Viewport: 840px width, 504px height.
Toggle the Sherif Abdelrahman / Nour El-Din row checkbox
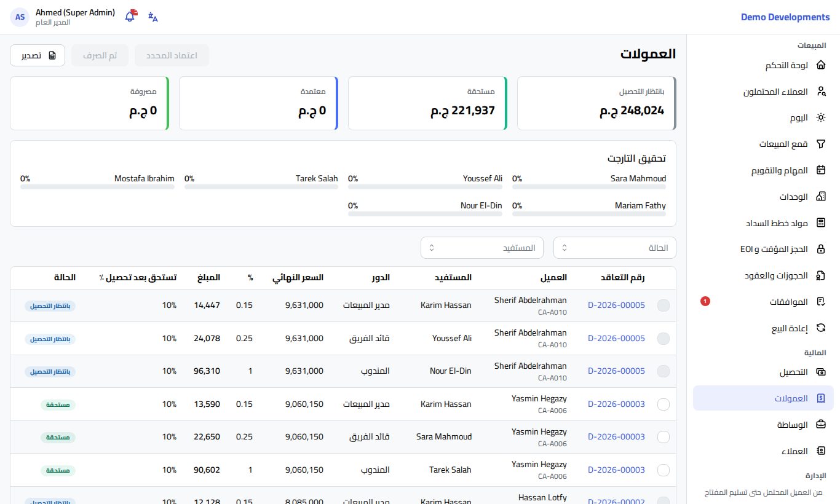click(x=664, y=371)
